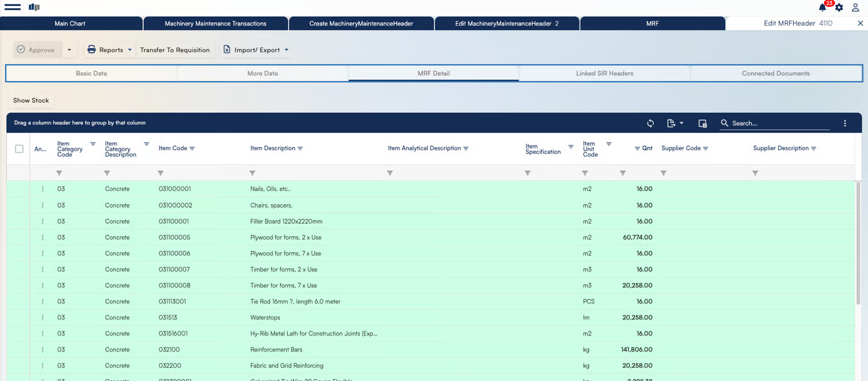Image resolution: width=868 pixels, height=381 pixels.
Task: Open the settings gear
Action: 839,7
